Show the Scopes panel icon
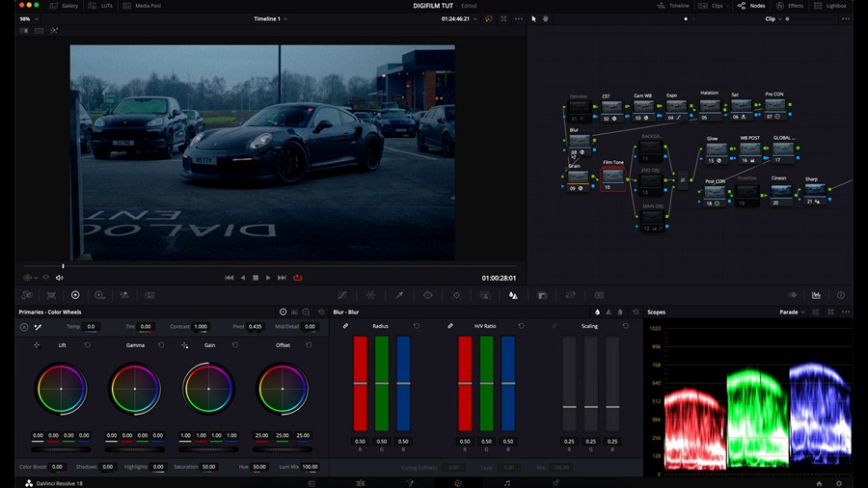Viewport: 868px width, 488px height. point(816,295)
